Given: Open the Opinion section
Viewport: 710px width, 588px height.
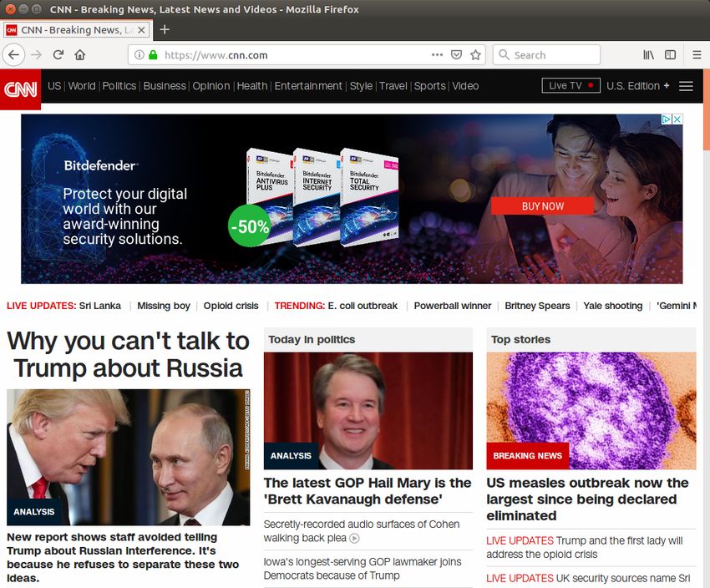Looking at the screenshot, I should click(211, 86).
